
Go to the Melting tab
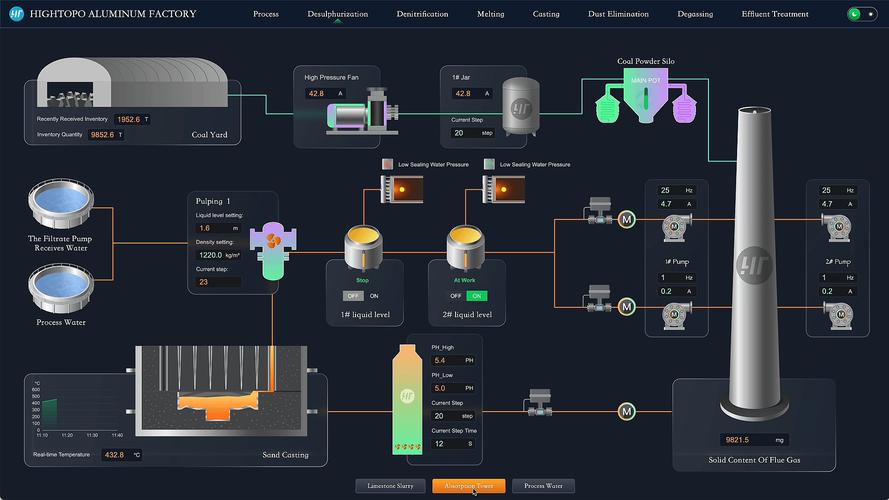click(x=490, y=14)
